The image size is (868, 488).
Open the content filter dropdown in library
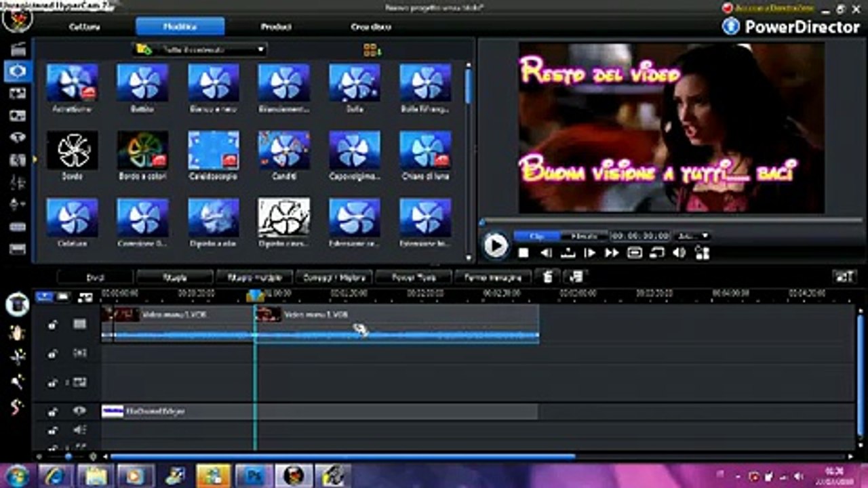(x=201, y=49)
